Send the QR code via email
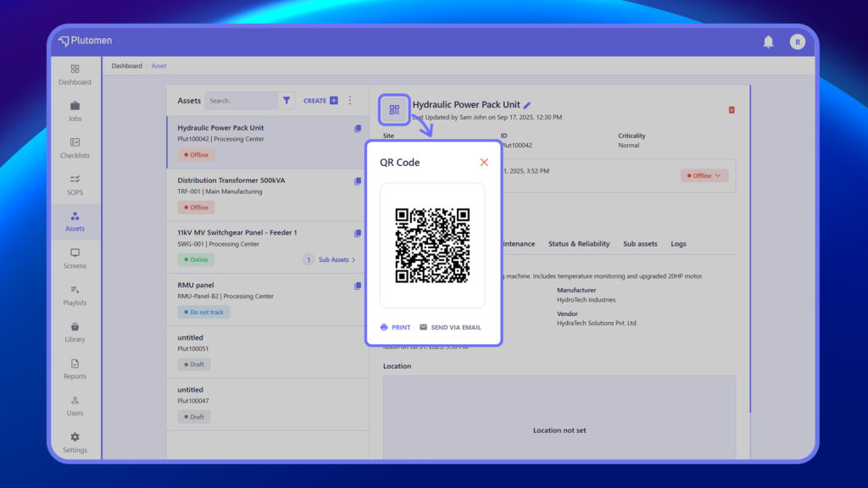 (450, 327)
